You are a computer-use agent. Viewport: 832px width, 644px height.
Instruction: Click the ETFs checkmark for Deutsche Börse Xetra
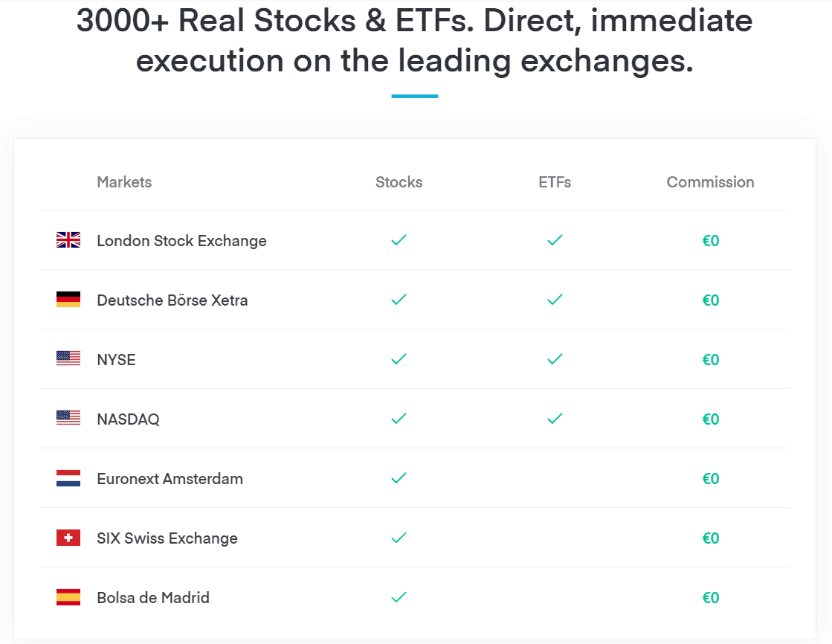pos(555,300)
